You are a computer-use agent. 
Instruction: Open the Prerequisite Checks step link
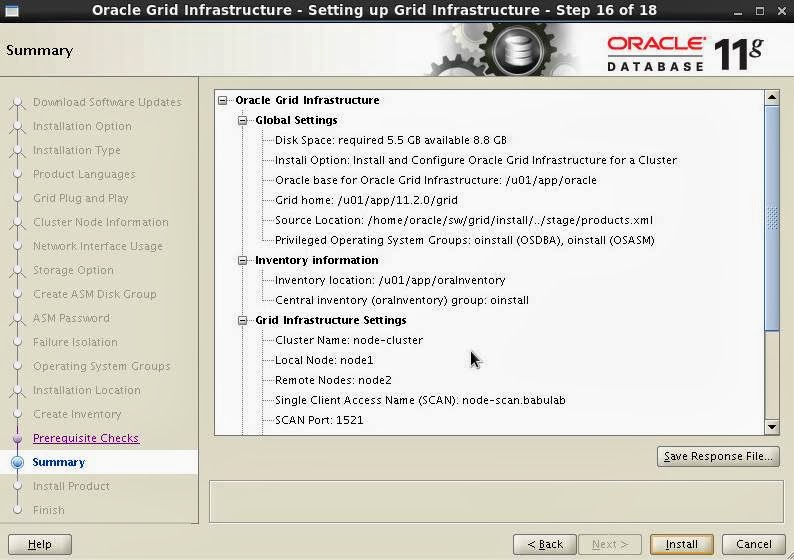86,438
